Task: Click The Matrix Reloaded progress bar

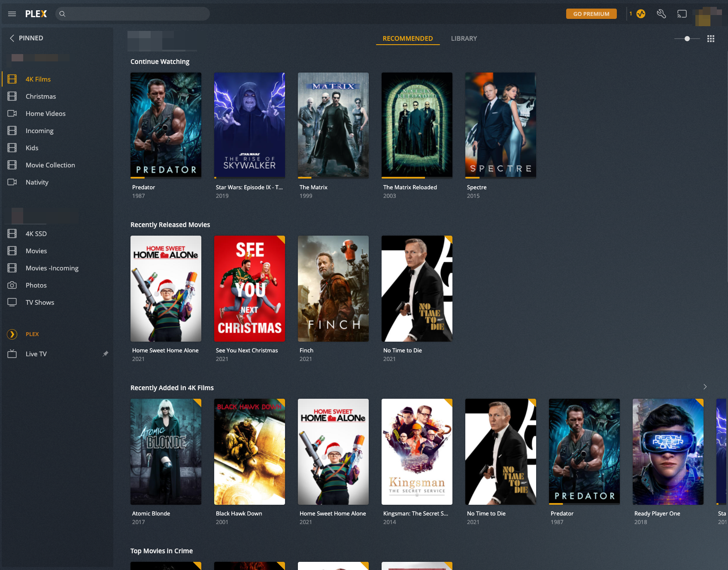Action: [417, 177]
